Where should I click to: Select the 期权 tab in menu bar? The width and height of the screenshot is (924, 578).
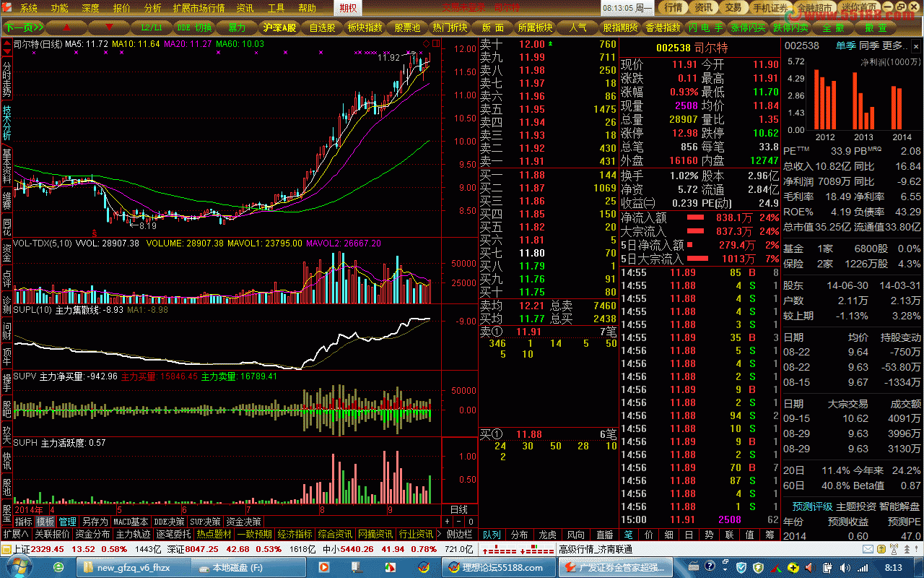coord(348,8)
